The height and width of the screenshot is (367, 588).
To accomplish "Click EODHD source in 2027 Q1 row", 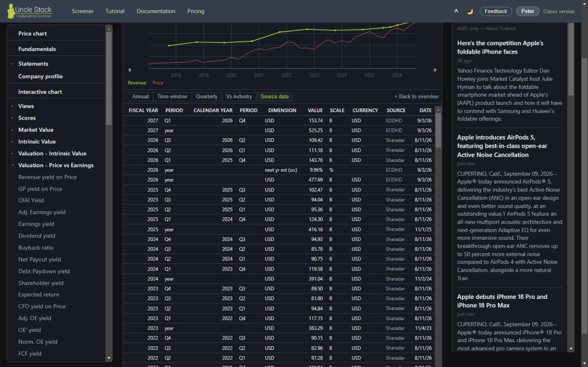I will tap(394, 121).
